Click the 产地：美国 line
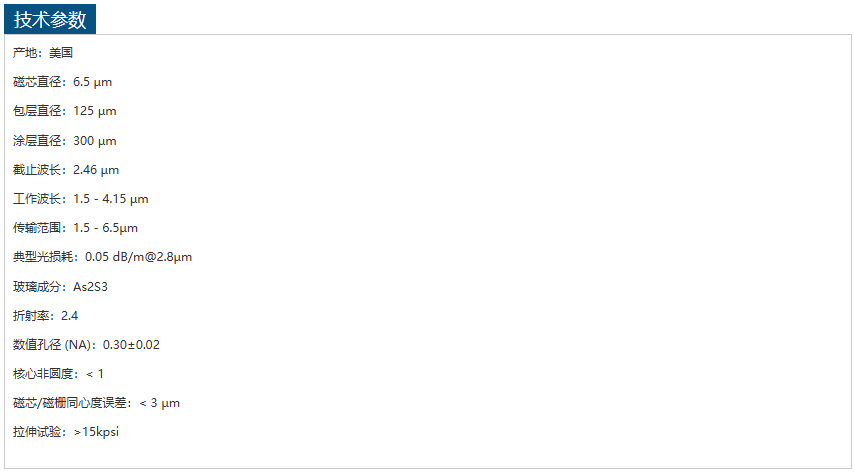Screen dimensions: 854x474 [x=43, y=53]
